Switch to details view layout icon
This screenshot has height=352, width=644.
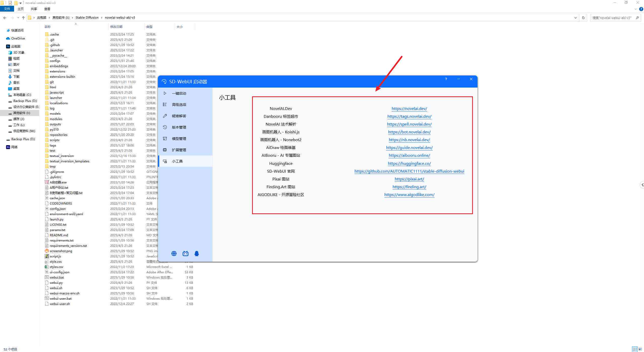635,349
